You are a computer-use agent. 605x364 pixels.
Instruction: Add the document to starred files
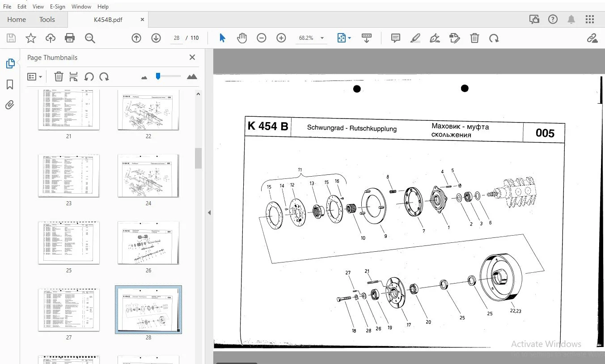(31, 38)
